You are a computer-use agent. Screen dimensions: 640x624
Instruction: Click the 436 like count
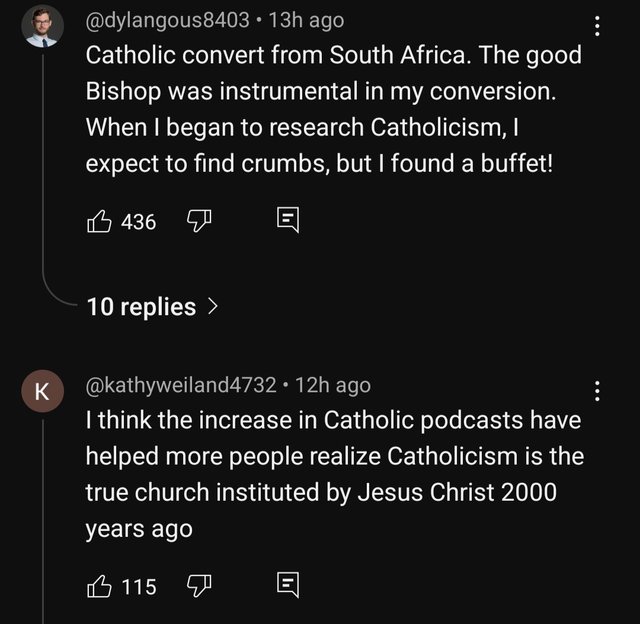(x=138, y=222)
